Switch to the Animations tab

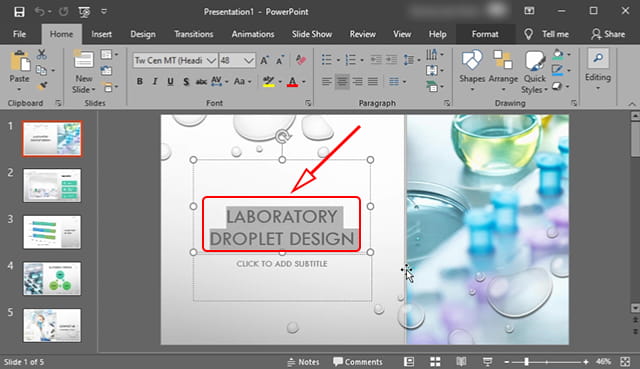pyautogui.click(x=253, y=34)
